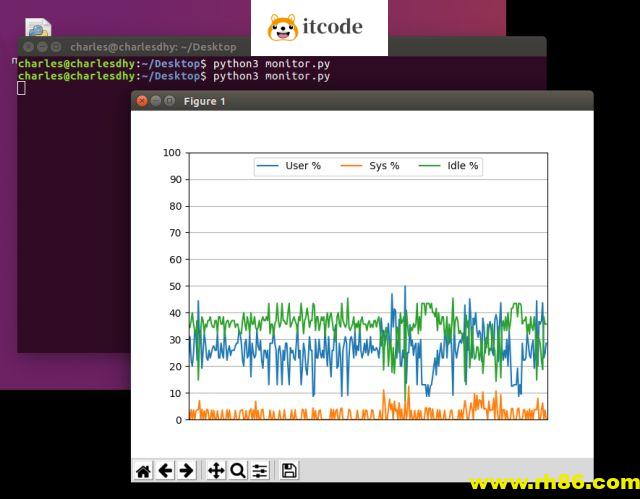This screenshot has height=499, width=640.
Task: Maximize the Figure 1 window
Action: coord(170,101)
